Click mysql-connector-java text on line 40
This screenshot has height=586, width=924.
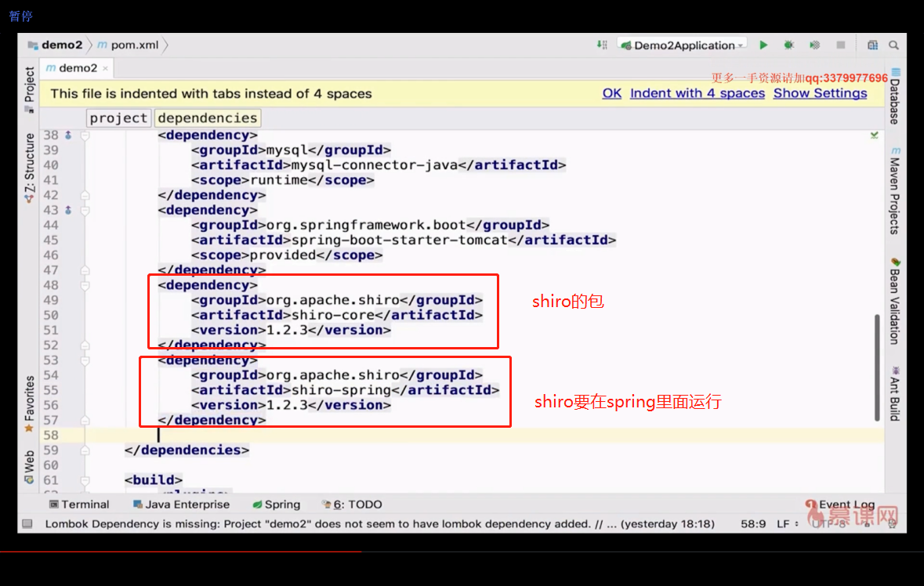click(x=374, y=165)
